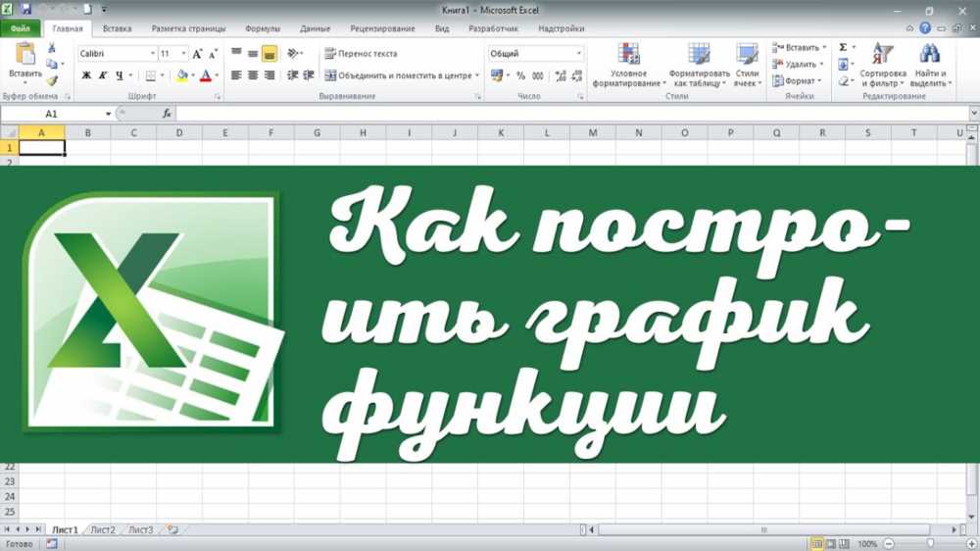This screenshot has height=551, width=980.
Task: Click the borders icon in Шрифт group
Action: pos(151,75)
